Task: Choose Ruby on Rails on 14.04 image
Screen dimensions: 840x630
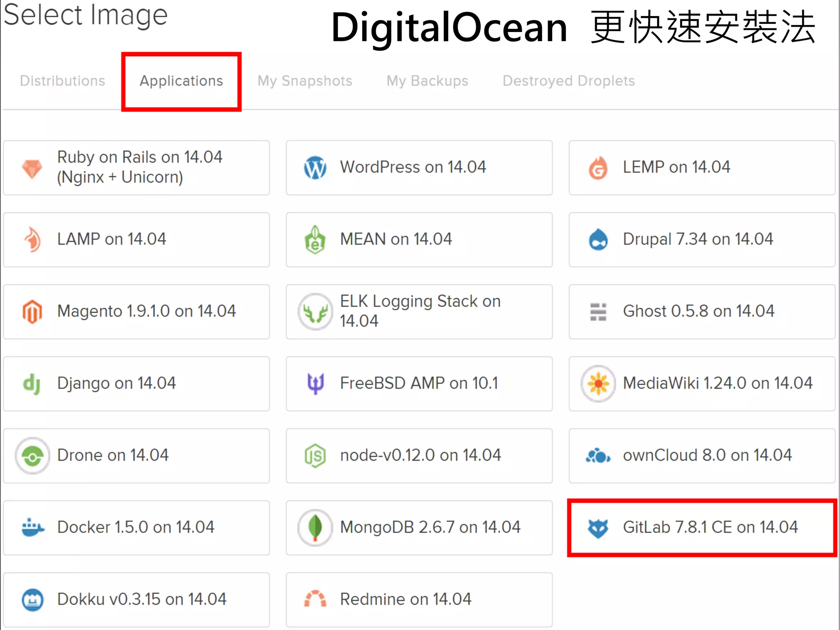Action: click(x=137, y=168)
